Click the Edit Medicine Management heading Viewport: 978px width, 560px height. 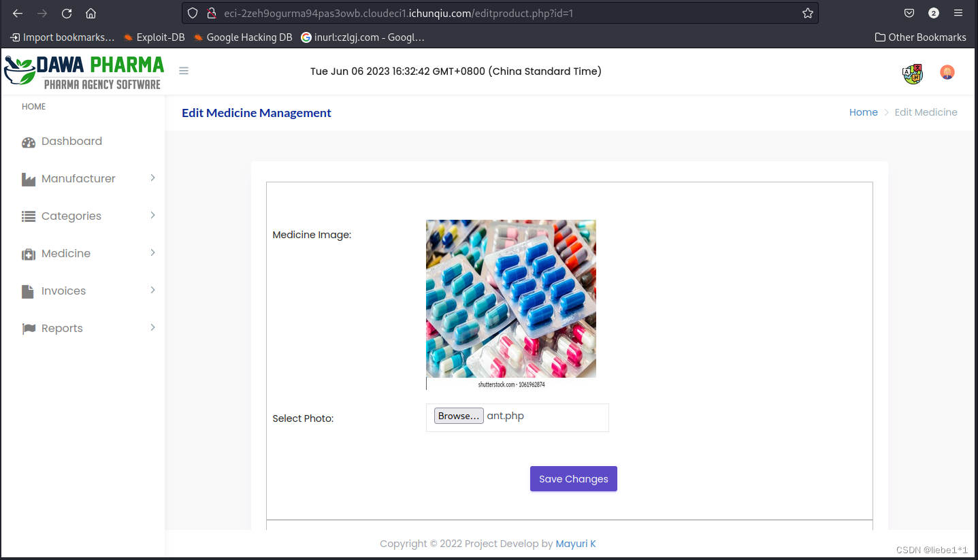(x=257, y=113)
